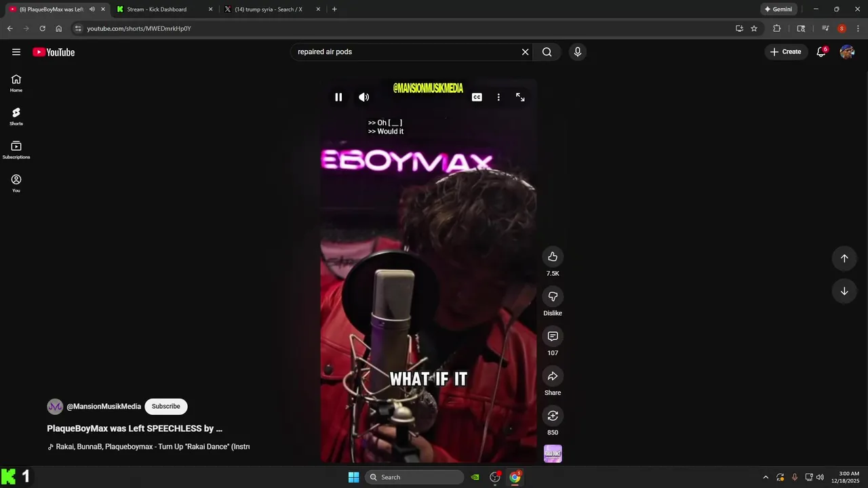Open YouTube account avatar menu
Screen dimensions: 868x488
click(x=847, y=52)
